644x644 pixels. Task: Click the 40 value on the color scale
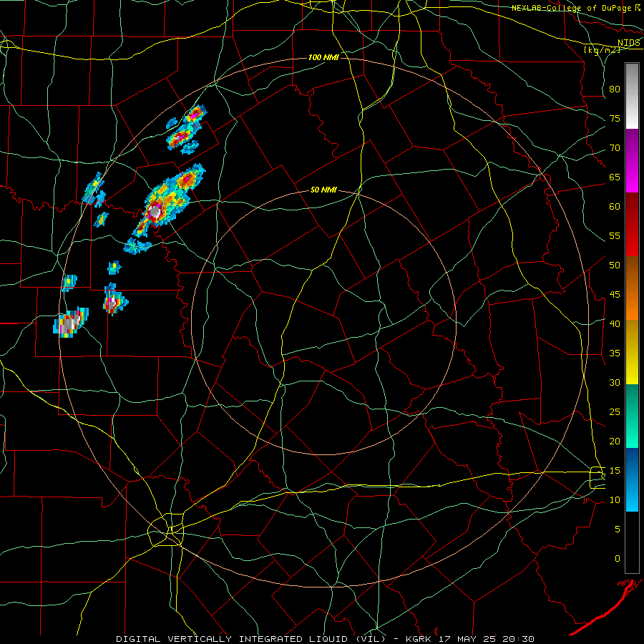coord(615,324)
